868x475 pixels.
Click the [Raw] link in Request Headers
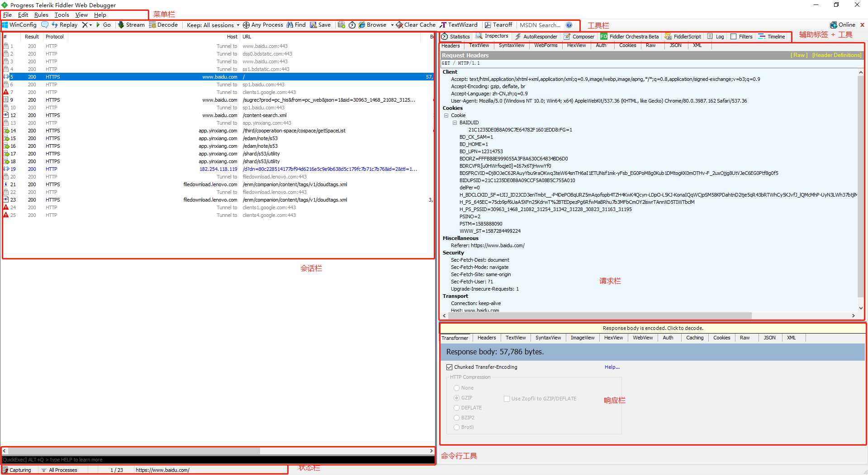(x=799, y=55)
